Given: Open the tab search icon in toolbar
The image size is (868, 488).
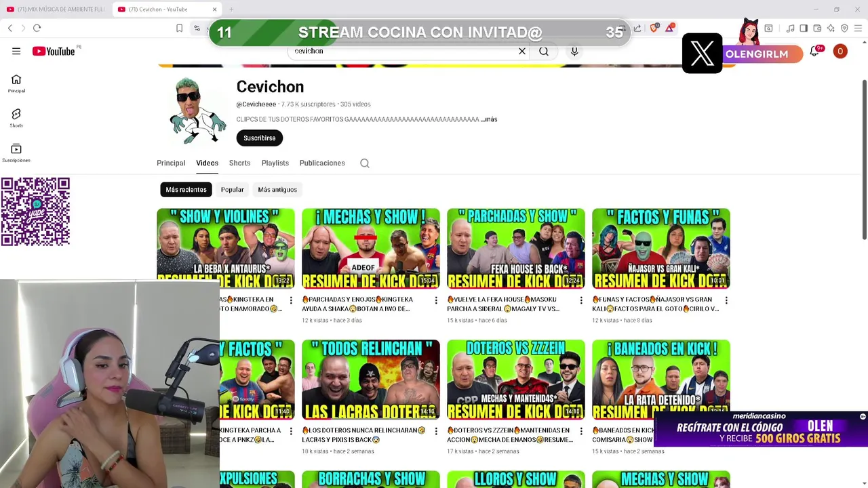Looking at the screenshot, I should [x=768, y=28].
